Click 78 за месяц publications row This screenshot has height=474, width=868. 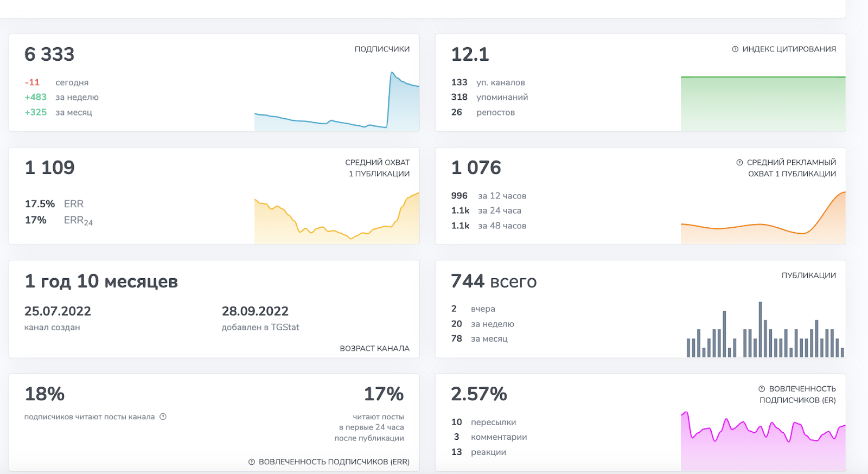pyautogui.click(x=479, y=338)
